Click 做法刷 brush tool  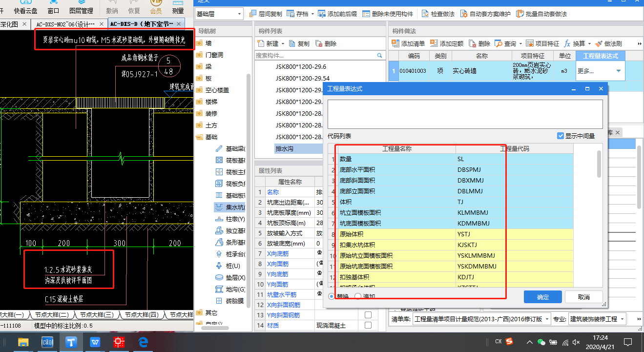608,43
